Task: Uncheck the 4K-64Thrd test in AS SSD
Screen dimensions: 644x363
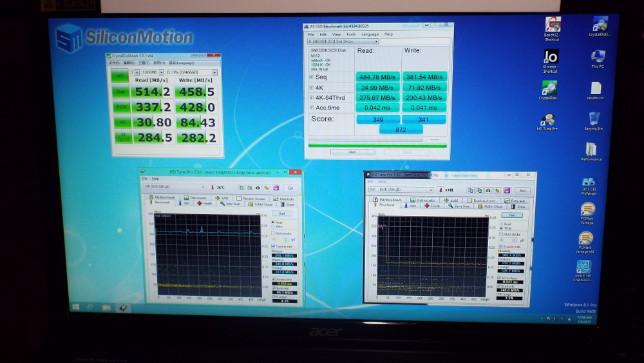Action: [x=311, y=97]
